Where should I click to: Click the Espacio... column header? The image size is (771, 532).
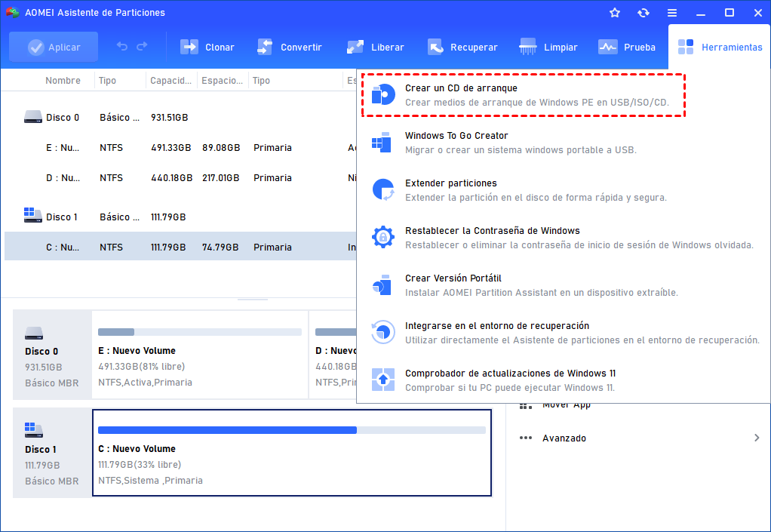tap(223, 80)
